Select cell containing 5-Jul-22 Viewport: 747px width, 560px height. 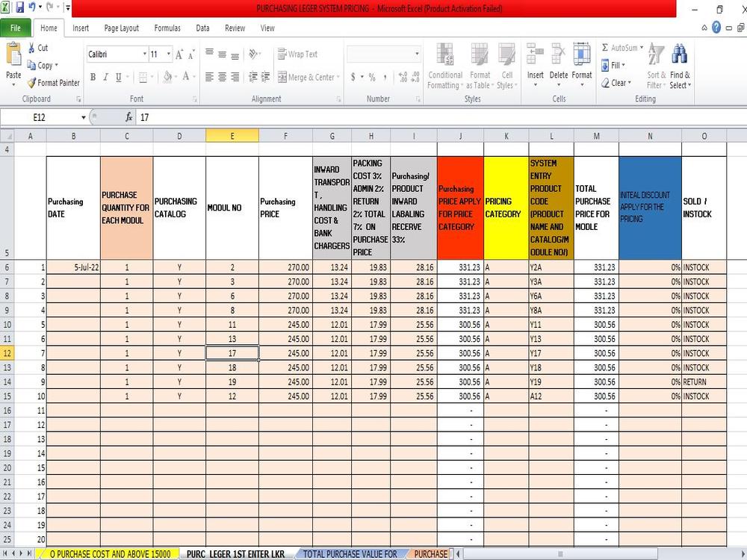click(x=73, y=267)
